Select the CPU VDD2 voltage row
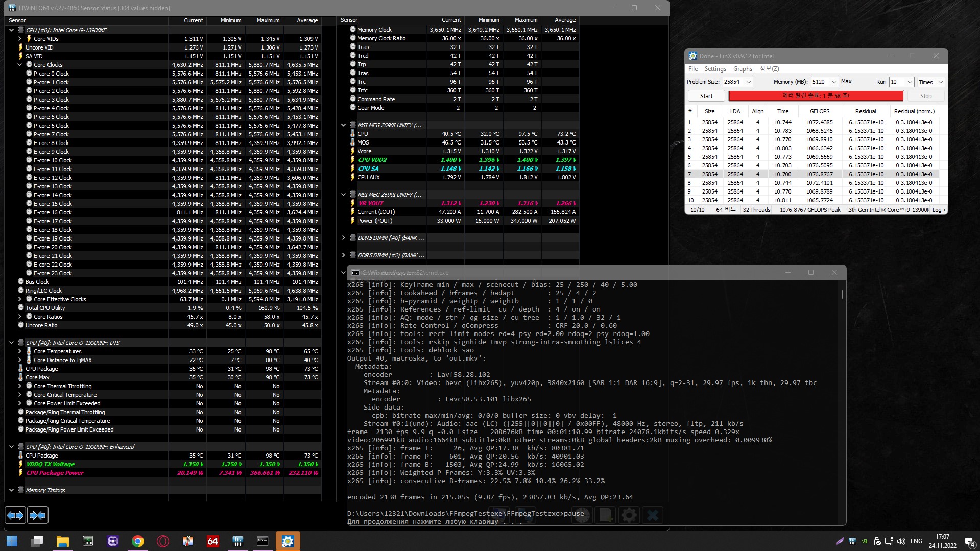The height and width of the screenshot is (551, 980). coord(459,160)
